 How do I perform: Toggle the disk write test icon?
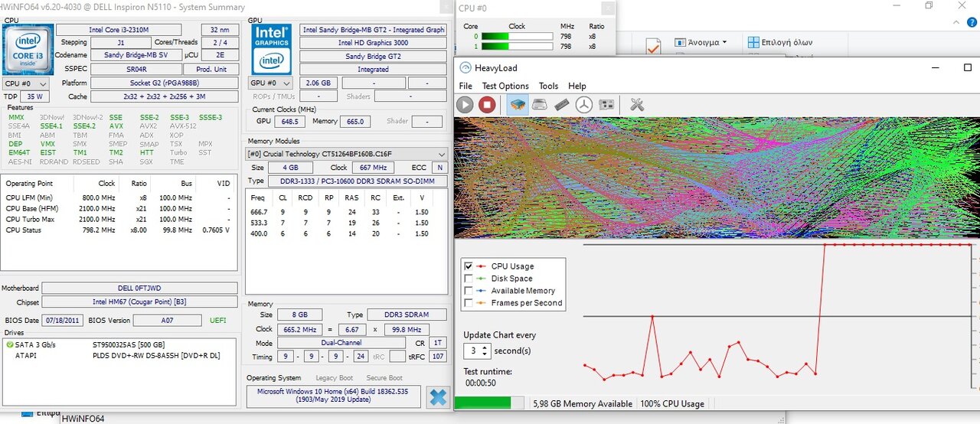pyautogui.click(x=539, y=105)
